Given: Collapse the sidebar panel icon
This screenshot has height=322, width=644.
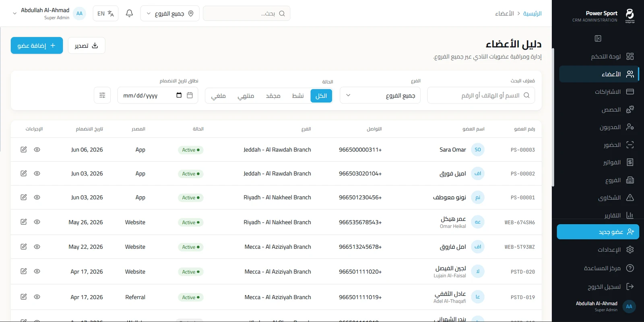Looking at the screenshot, I should 598,39.
